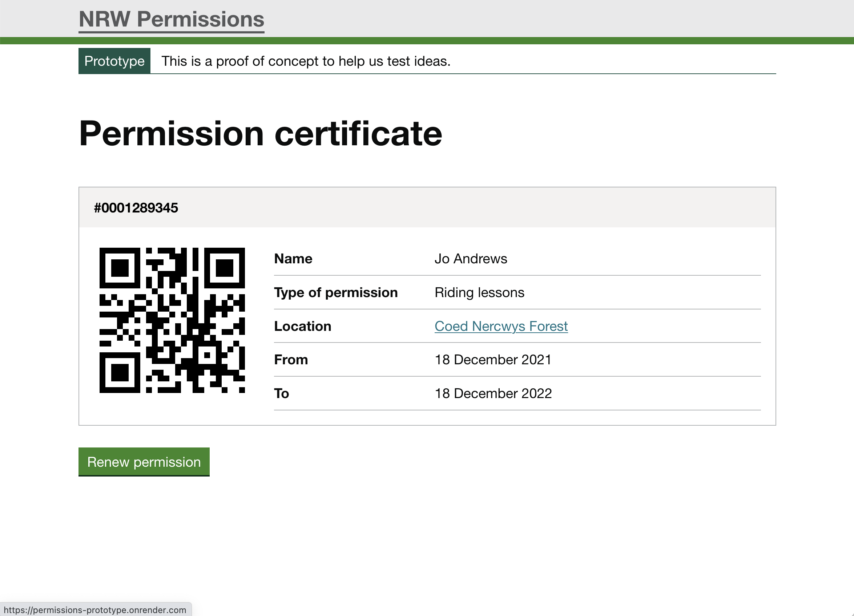Image resolution: width=854 pixels, height=616 pixels.
Task: Click the proof of concept banner text
Action: 306,61
